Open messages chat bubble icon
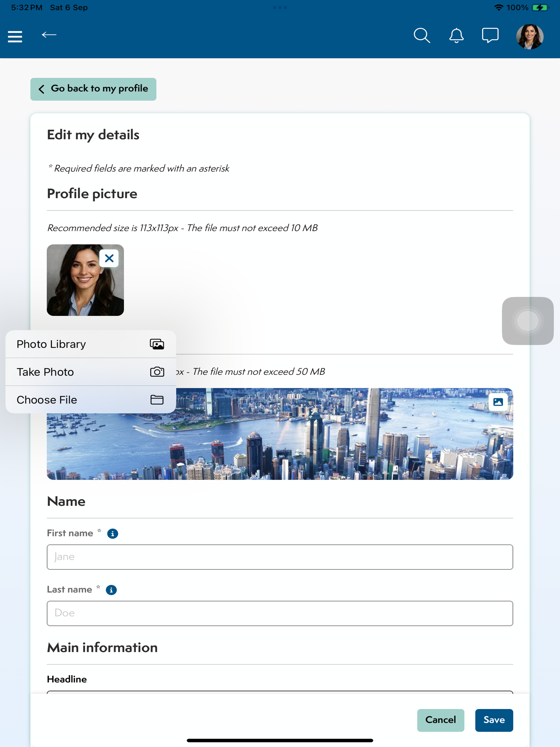Screen dimensions: 560x747 tap(490, 36)
